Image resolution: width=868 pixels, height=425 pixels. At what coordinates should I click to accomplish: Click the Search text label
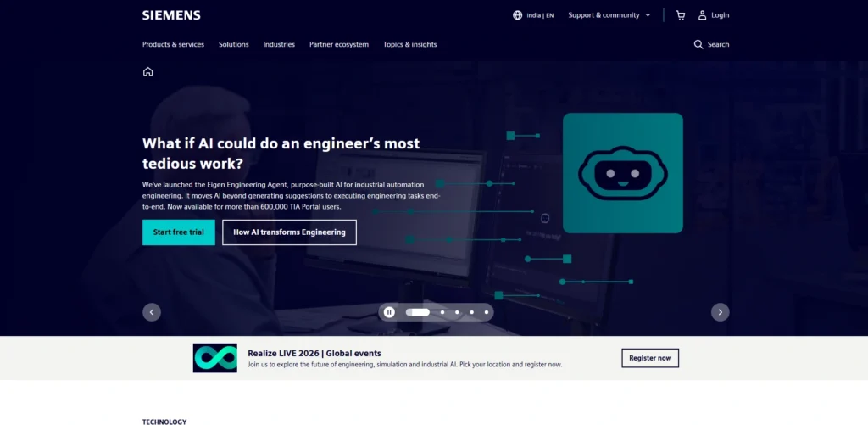tap(718, 44)
